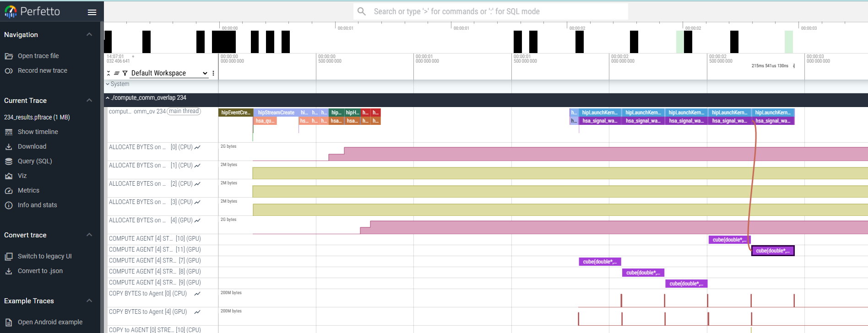Toggle the sidebar hamburger menu
This screenshot has height=333, width=868.
point(92,12)
